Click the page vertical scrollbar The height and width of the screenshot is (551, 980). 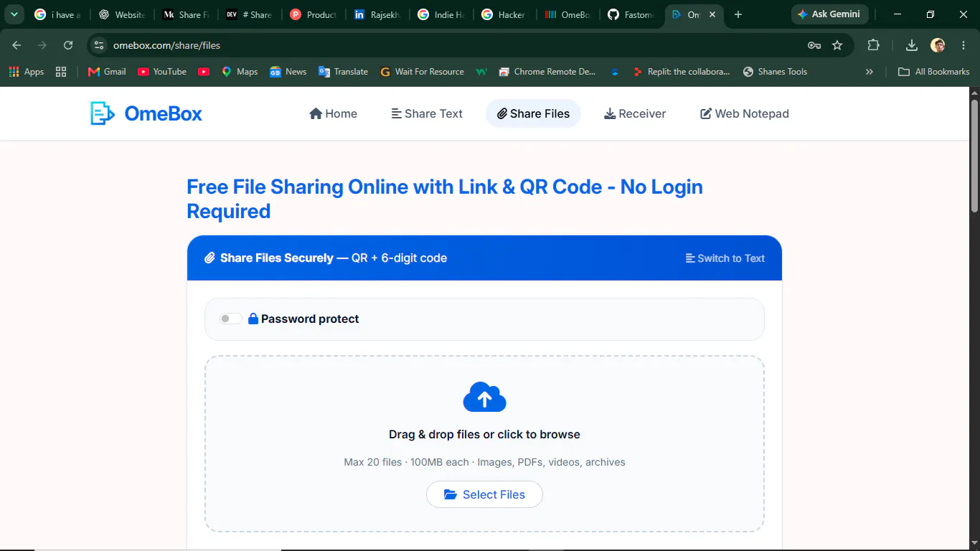974,155
